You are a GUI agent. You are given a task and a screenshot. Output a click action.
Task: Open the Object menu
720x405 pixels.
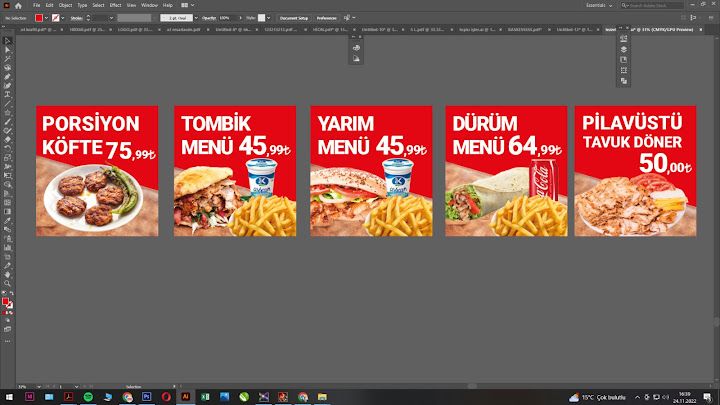pyautogui.click(x=65, y=5)
